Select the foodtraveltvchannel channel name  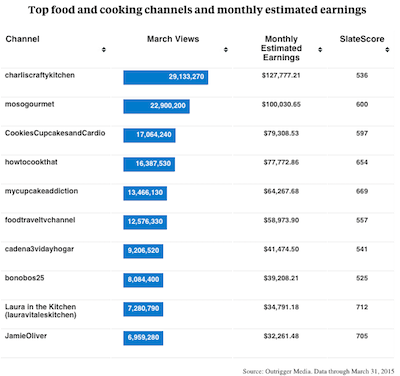click(x=40, y=220)
